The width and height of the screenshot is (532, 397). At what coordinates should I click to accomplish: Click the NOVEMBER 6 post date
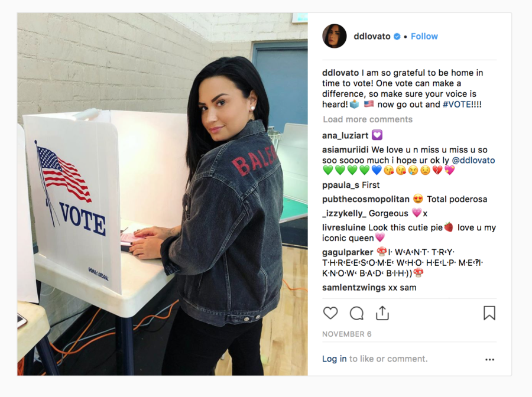tap(347, 334)
